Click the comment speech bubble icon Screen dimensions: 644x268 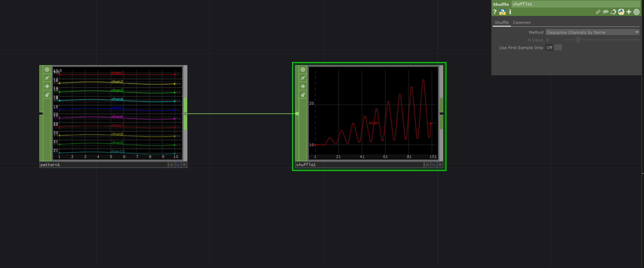pyautogui.click(x=606, y=12)
